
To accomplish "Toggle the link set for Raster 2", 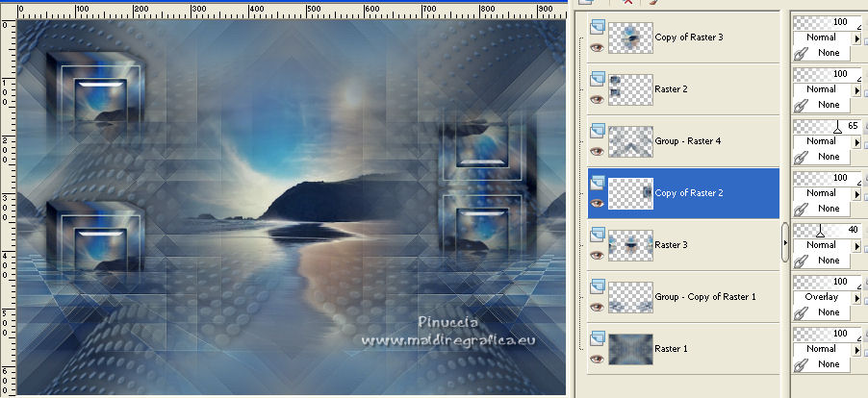I will coord(801,106).
